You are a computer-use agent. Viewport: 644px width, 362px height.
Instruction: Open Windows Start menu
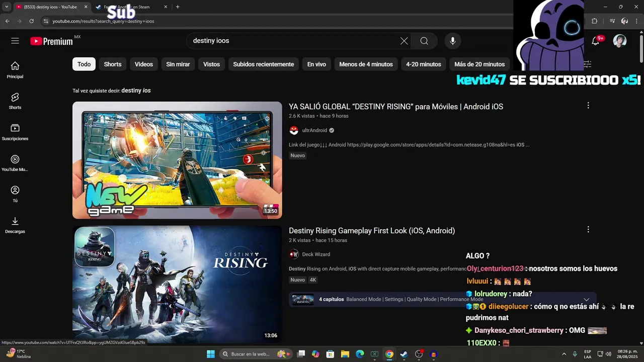tap(211, 354)
